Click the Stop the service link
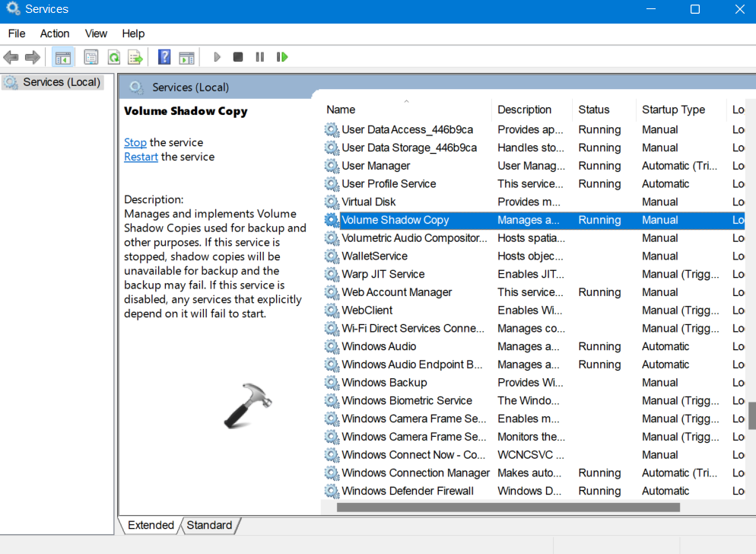756x554 pixels. 135,142
